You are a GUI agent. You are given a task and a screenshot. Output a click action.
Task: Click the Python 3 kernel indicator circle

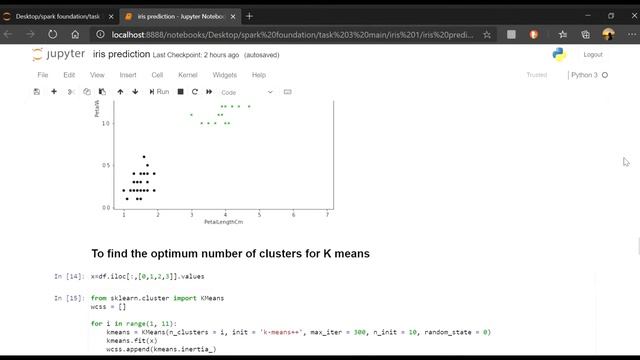tap(605, 75)
